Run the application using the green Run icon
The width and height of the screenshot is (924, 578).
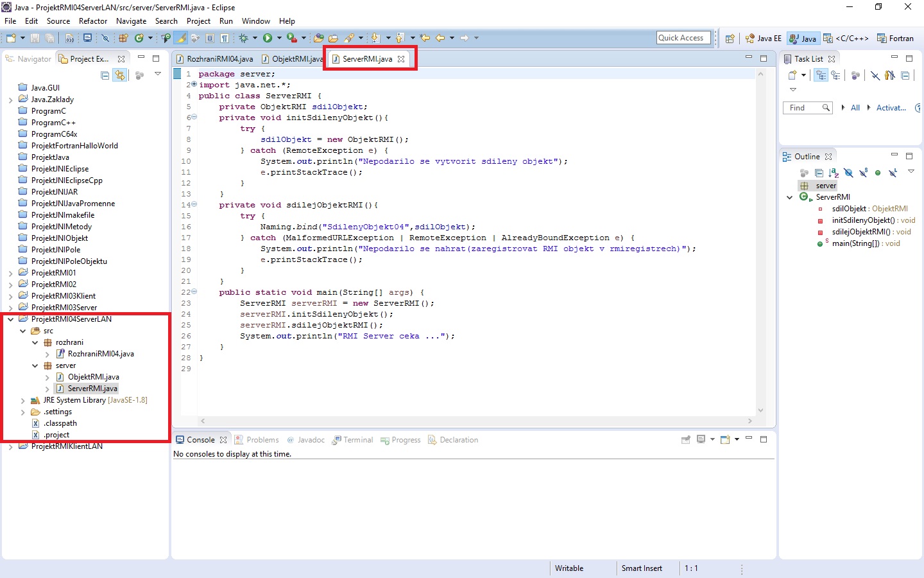point(268,37)
